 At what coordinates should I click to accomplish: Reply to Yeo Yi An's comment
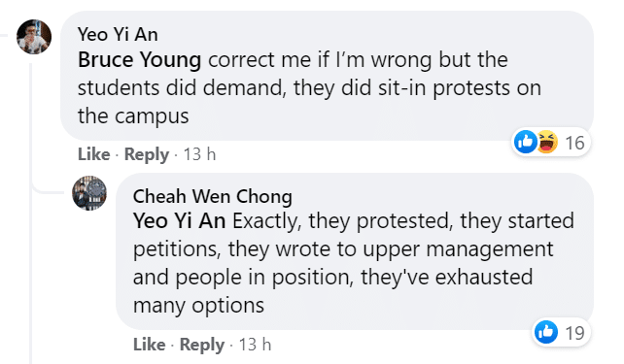[147, 154]
